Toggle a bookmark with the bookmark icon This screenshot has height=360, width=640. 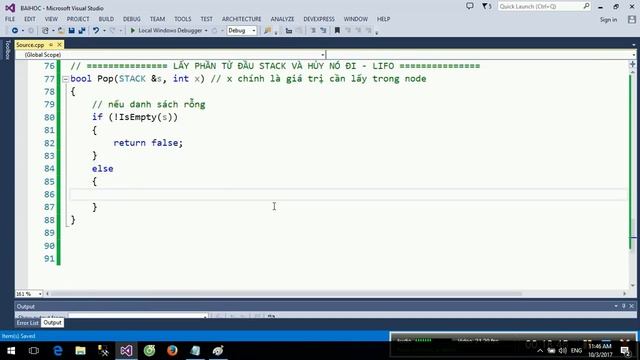(337, 31)
